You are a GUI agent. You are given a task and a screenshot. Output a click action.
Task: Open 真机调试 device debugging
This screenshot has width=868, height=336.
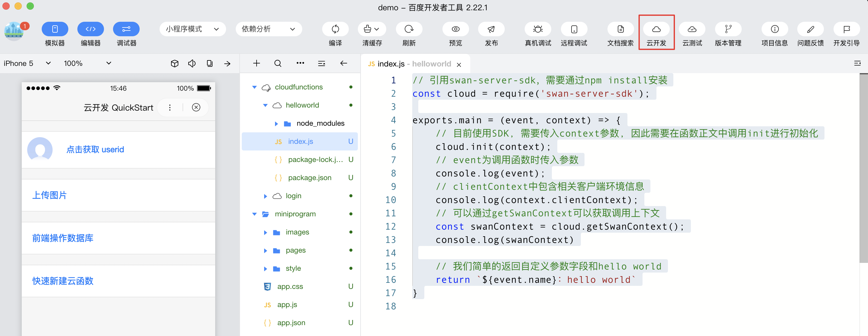pyautogui.click(x=538, y=29)
